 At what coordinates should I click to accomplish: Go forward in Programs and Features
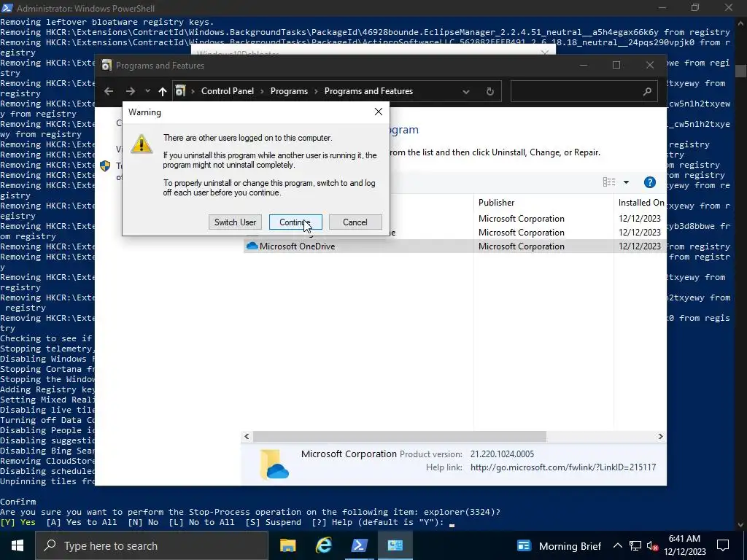tap(130, 91)
